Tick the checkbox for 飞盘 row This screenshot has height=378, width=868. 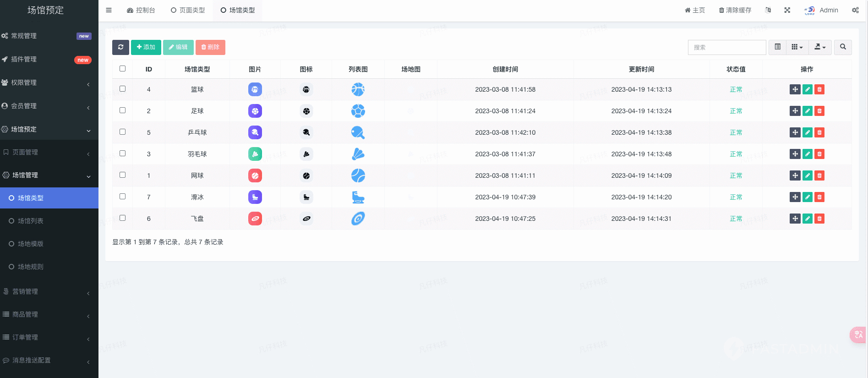122,218
